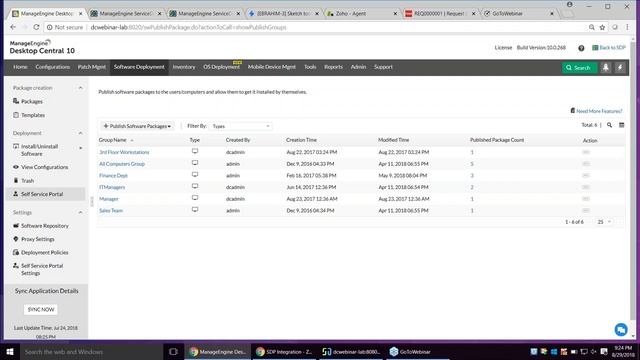This screenshot has height=360, width=640.
Task: Open the Manager group link
Action: point(109,199)
